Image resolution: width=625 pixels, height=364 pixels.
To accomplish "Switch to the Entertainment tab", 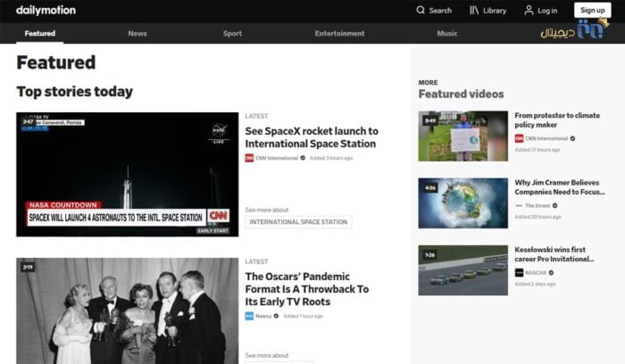I will click(x=339, y=33).
